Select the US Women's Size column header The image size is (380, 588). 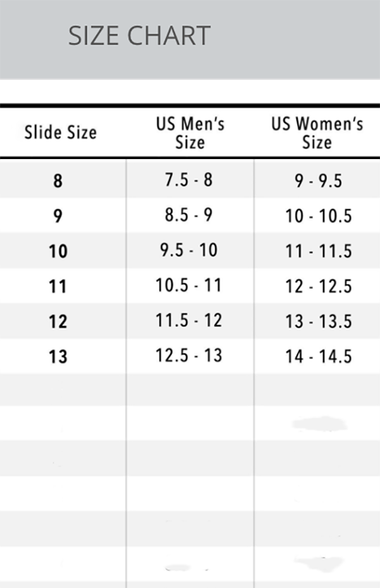(317, 133)
